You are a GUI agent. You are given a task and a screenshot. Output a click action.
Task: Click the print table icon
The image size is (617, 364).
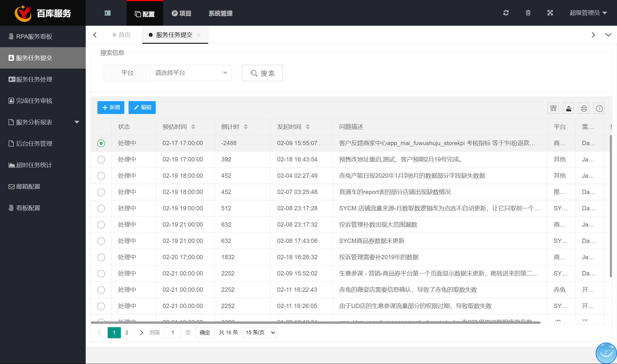[584, 108]
